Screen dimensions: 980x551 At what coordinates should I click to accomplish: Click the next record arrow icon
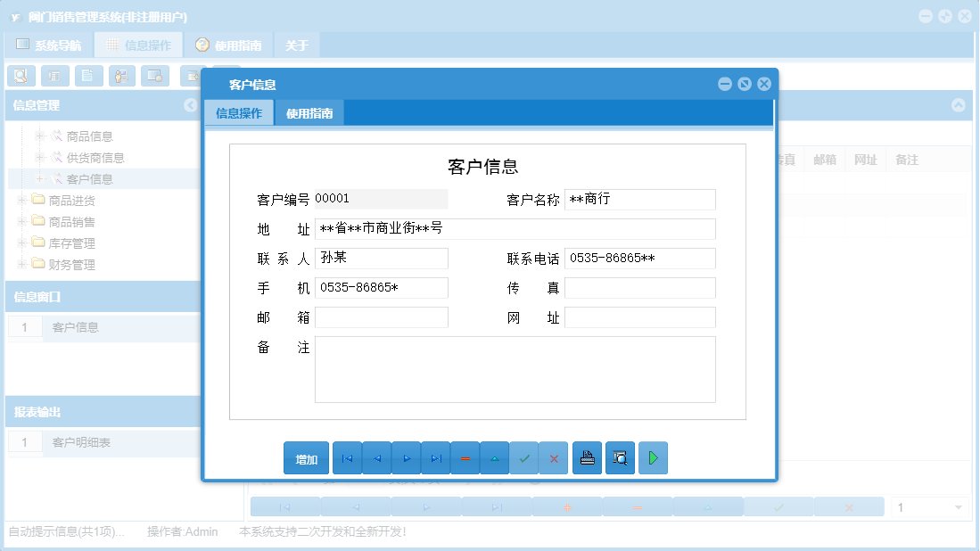click(x=407, y=457)
